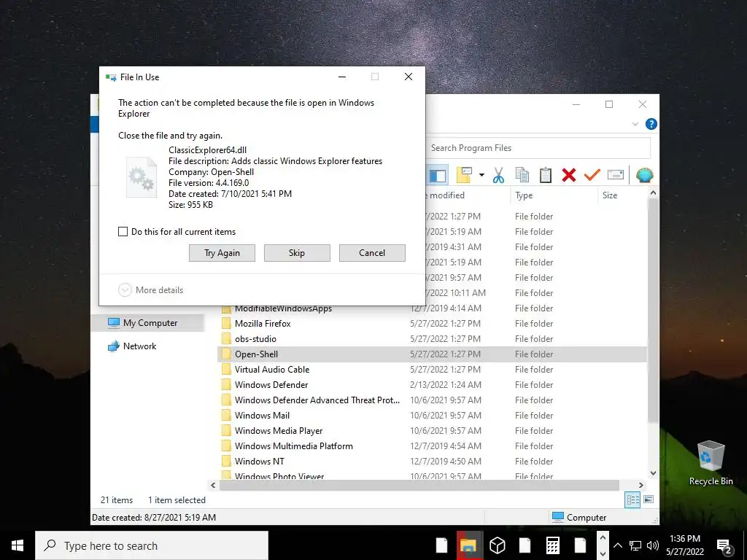Click the obs-studio folder icon

click(x=226, y=338)
